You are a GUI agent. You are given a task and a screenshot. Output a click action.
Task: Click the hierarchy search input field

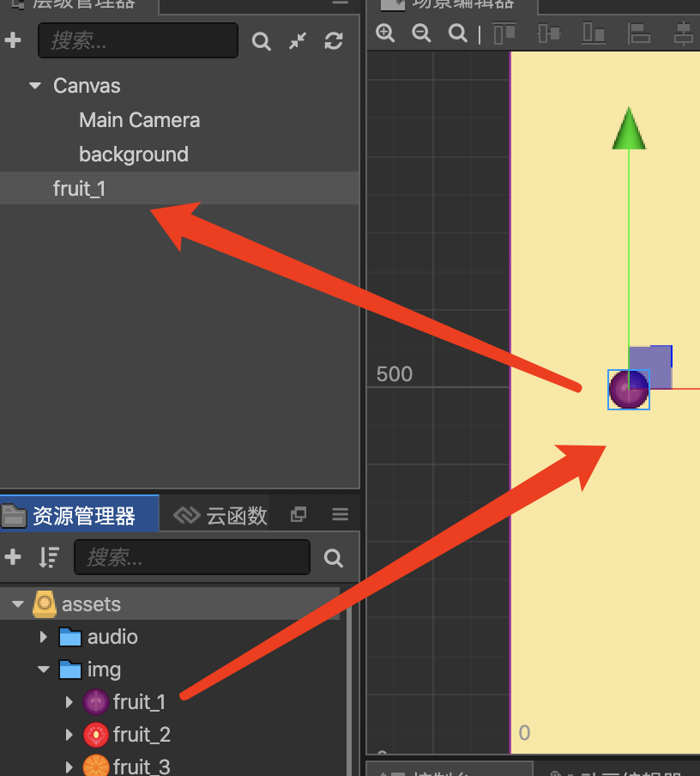138,40
